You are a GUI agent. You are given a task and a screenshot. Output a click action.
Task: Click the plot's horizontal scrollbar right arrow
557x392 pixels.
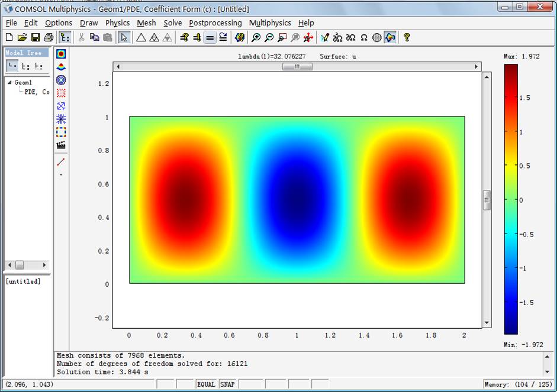click(476, 67)
